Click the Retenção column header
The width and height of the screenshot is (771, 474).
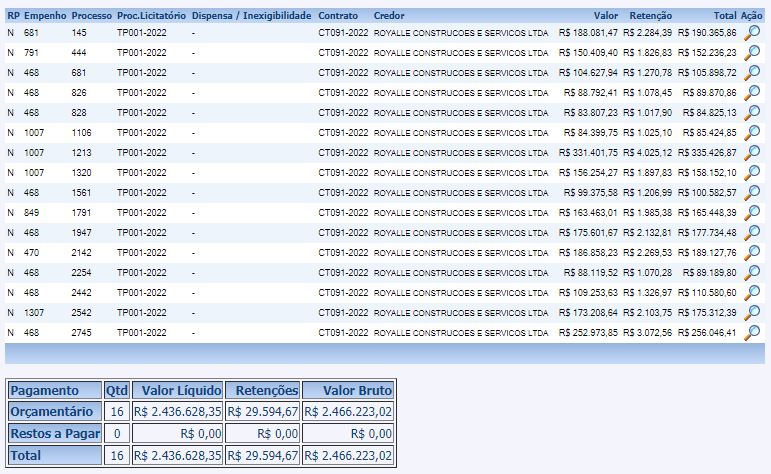click(x=651, y=17)
